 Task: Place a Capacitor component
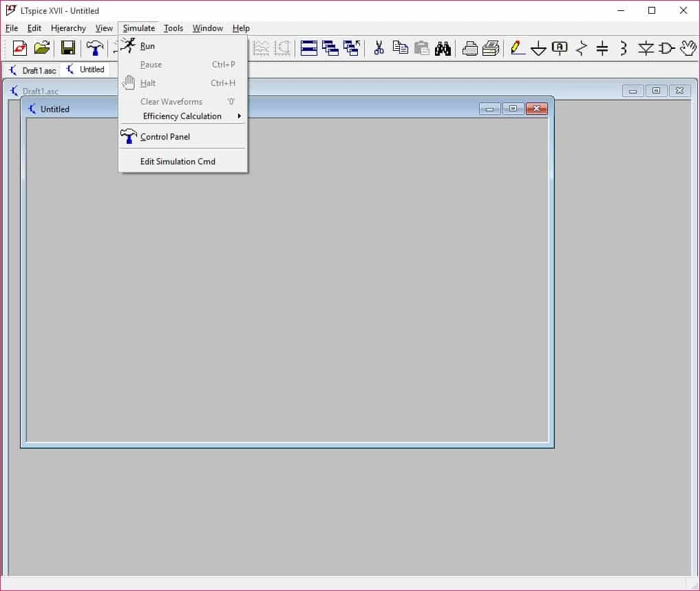[x=602, y=48]
